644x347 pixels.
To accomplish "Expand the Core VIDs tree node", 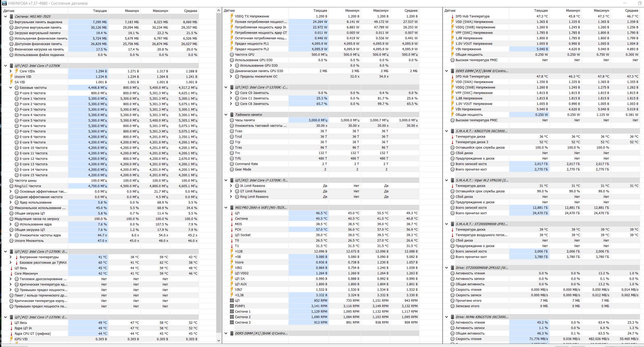I will pyautogui.click(x=11, y=71).
